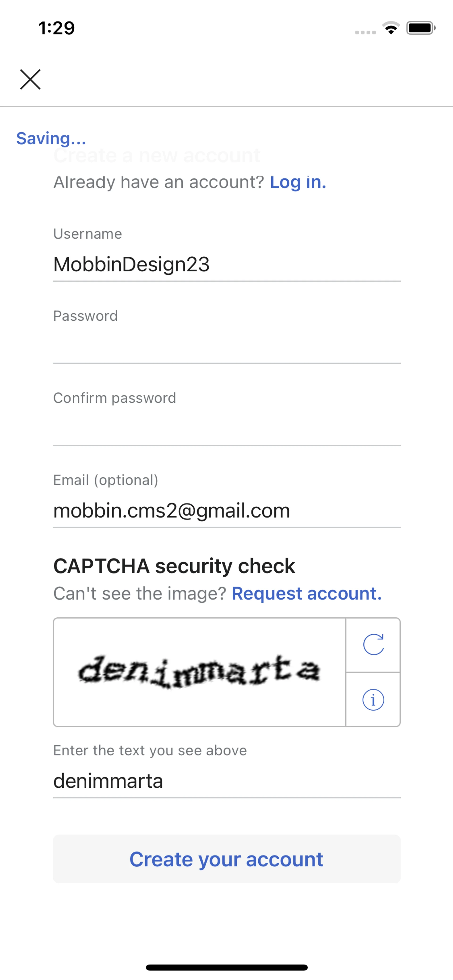453x980 pixels.
Task: Tap the Email (optional) label
Action: pos(105,480)
